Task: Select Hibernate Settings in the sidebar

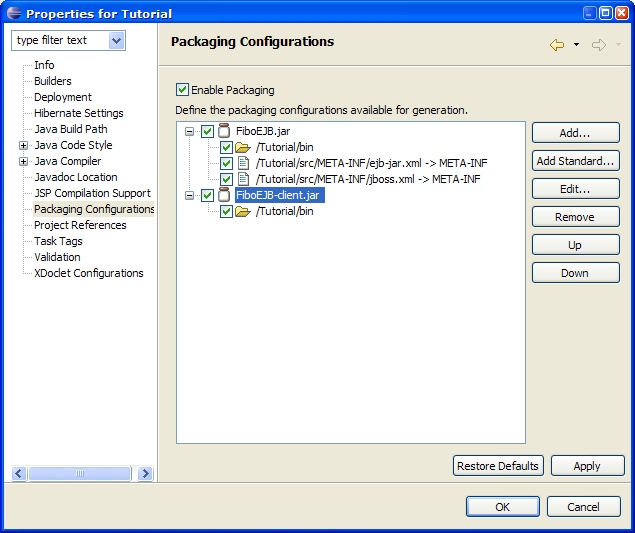Action: (x=79, y=113)
